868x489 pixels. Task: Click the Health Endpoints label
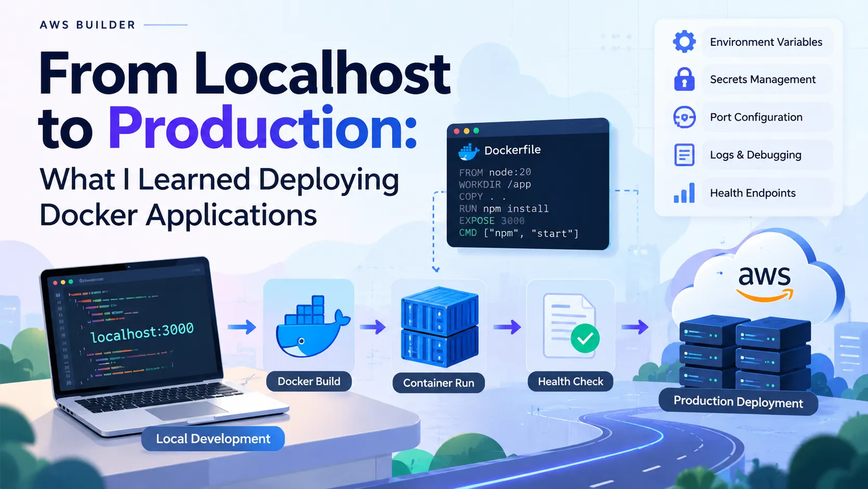[x=752, y=193]
